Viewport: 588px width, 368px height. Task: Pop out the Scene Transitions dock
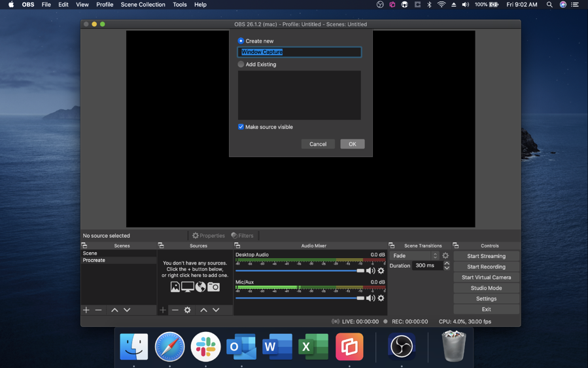click(392, 246)
